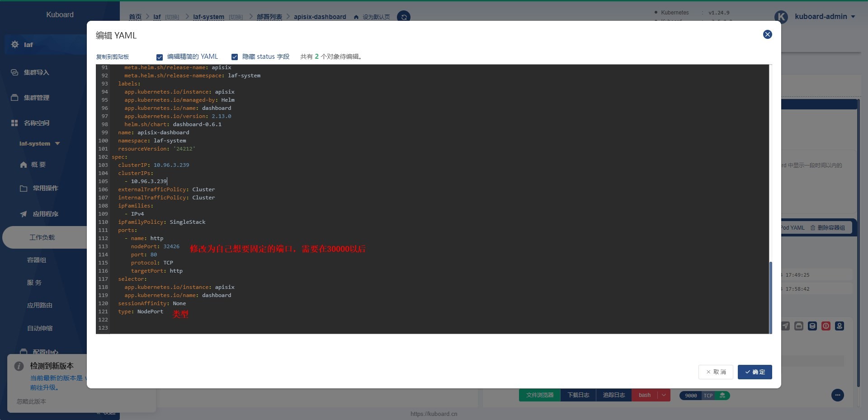
Task: Click the red warning icon in background panel
Action: 826,326
